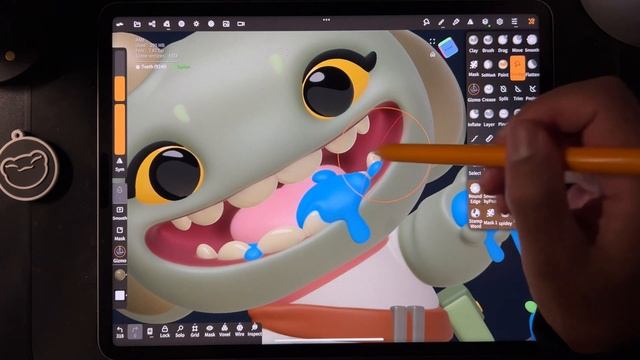
Task: Open the painting brush menu
Action: [456, 22]
